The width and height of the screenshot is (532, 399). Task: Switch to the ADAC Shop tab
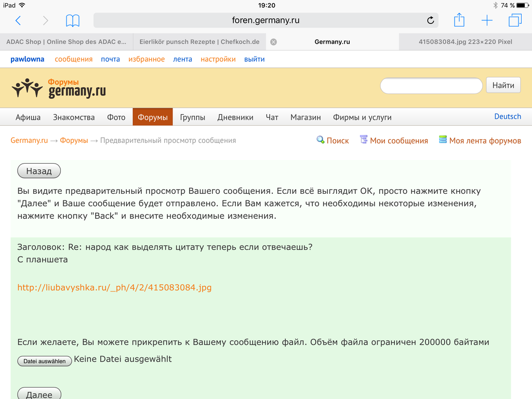point(66,42)
